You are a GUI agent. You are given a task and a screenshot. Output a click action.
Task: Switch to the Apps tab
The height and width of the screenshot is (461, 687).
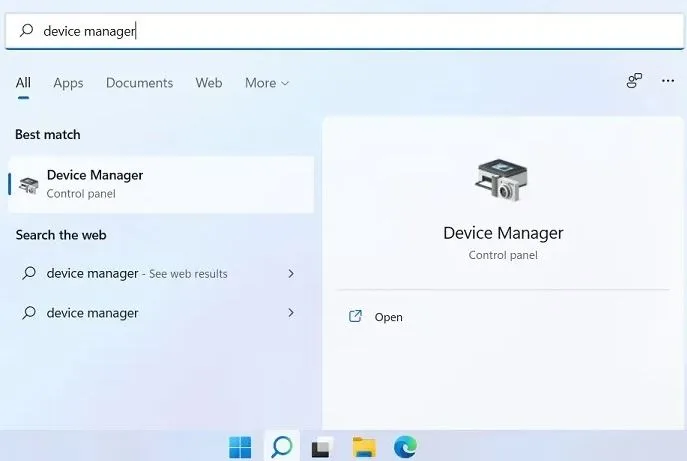68,83
